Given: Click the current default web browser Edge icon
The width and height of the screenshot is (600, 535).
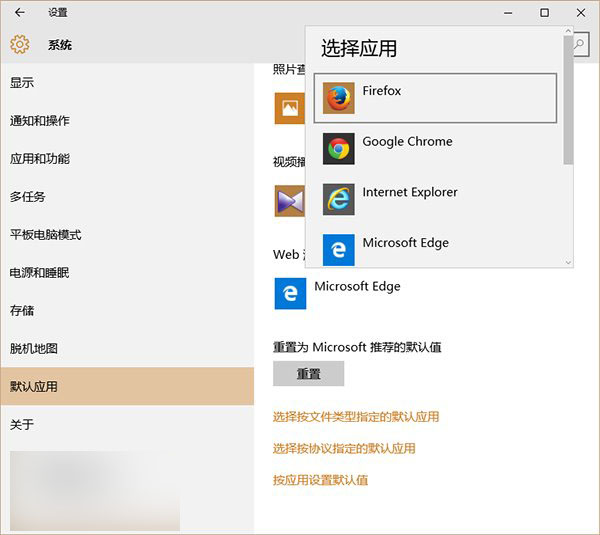Looking at the screenshot, I should [290, 293].
